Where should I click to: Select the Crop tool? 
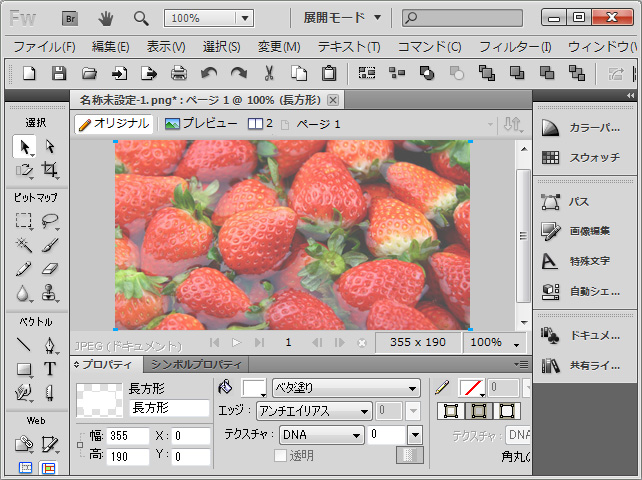tap(50, 170)
